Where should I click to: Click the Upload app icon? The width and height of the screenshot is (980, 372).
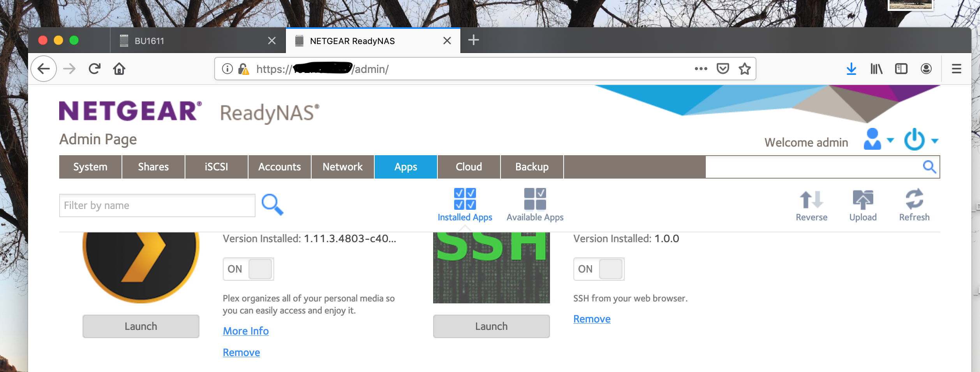[x=863, y=205]
